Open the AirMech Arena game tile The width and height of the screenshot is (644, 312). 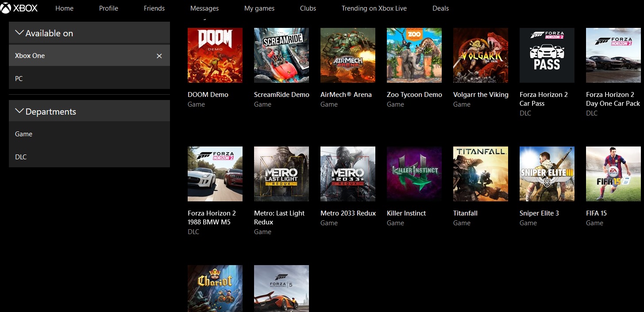pyautogui.click(x=347, y=55)
